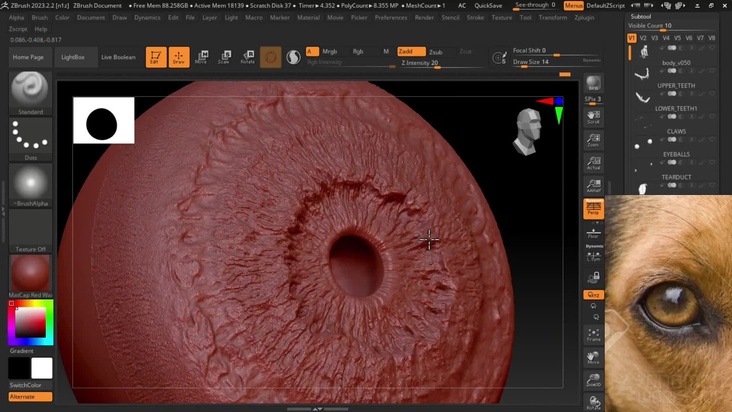Toggle Live Boolean

(118, 57)
